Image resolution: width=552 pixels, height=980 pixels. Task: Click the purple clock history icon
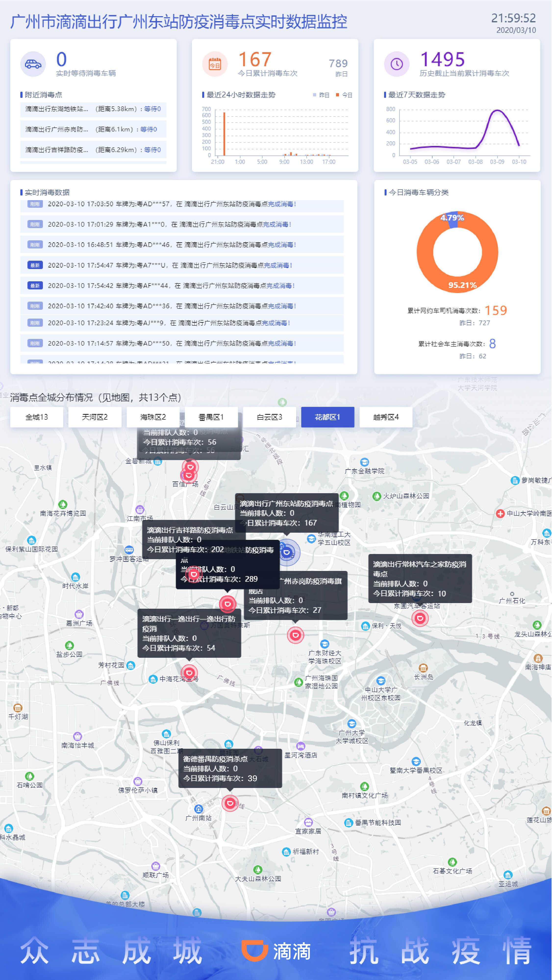pos(397,64)
